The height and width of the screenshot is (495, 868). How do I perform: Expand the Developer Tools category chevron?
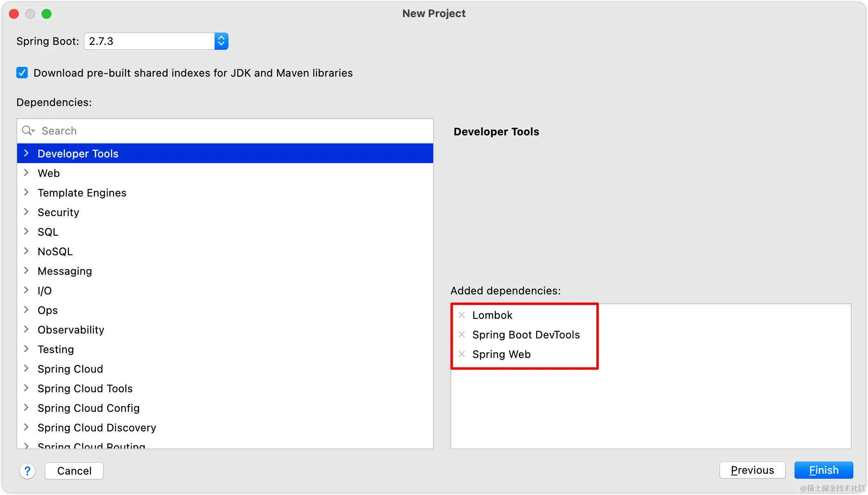click(x=27, y=153)
